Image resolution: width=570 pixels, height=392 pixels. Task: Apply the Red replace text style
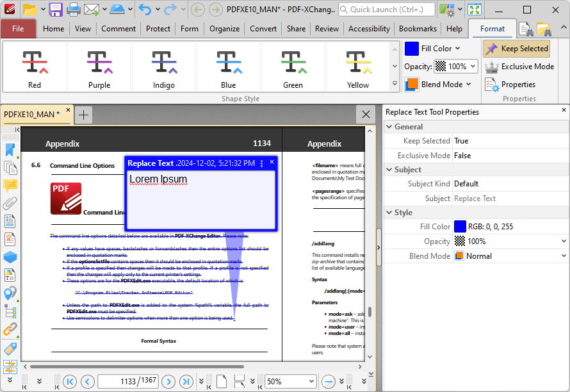click(x=35, y=67)
